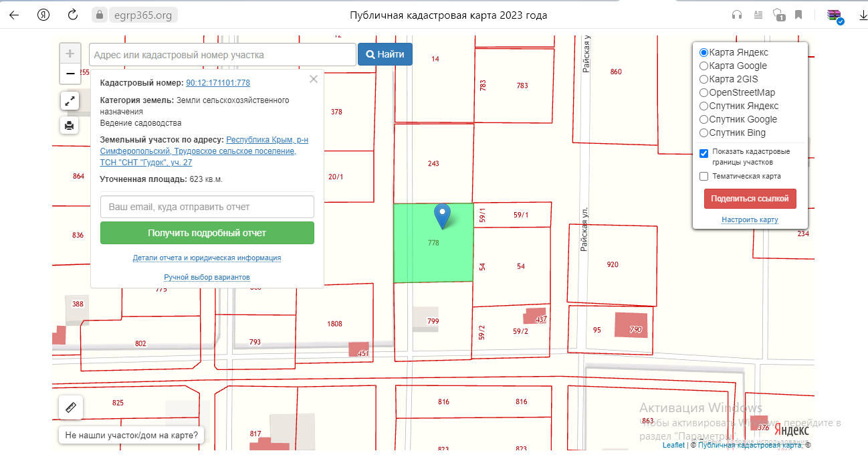Image resolution: width=868 pixels, height=459 pixels.
Task: Select Карта Яндекс map layer
Action: [x=703, y=52]
